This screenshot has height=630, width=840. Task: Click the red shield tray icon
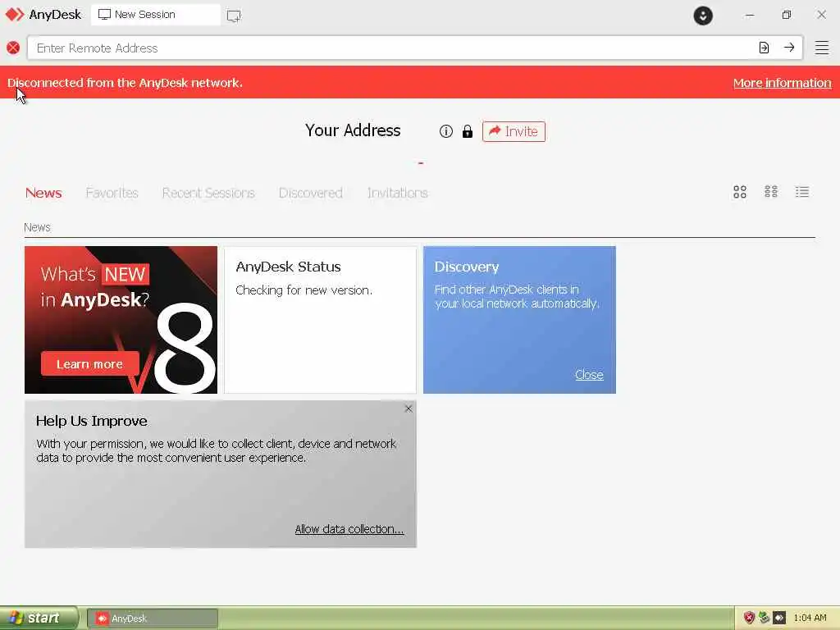point(749,618)
